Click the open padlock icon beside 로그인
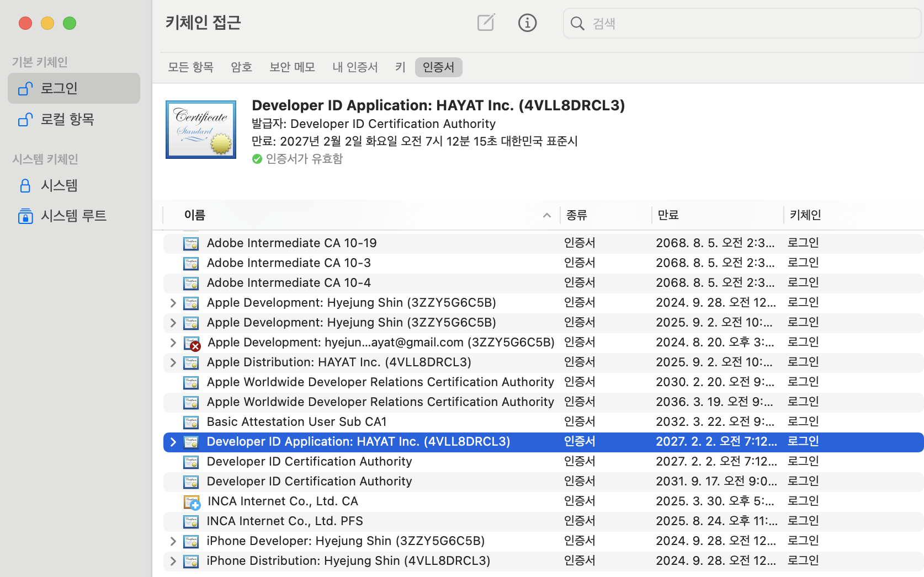The width and height of the screenshot is (924, 577). pos(25,88)
